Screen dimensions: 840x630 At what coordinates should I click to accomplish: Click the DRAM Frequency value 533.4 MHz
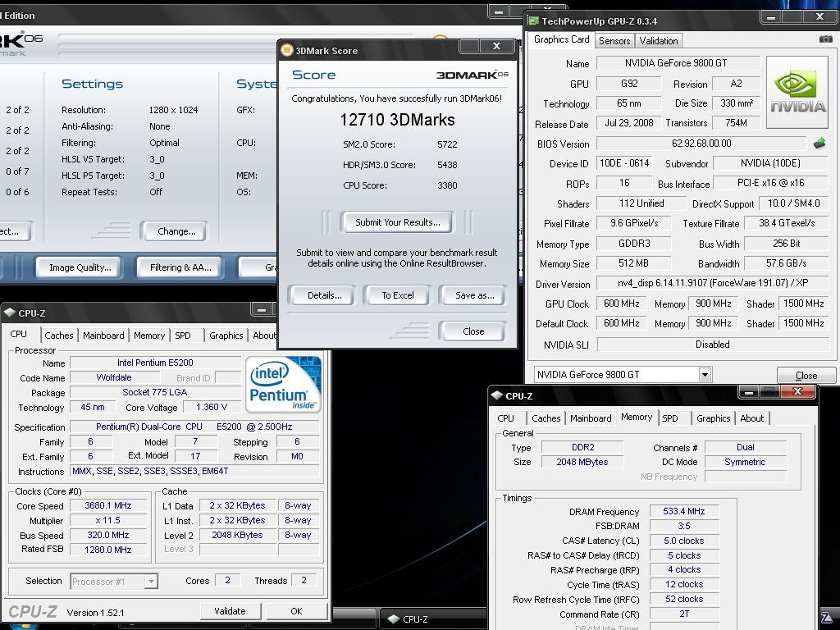[684, 512]
